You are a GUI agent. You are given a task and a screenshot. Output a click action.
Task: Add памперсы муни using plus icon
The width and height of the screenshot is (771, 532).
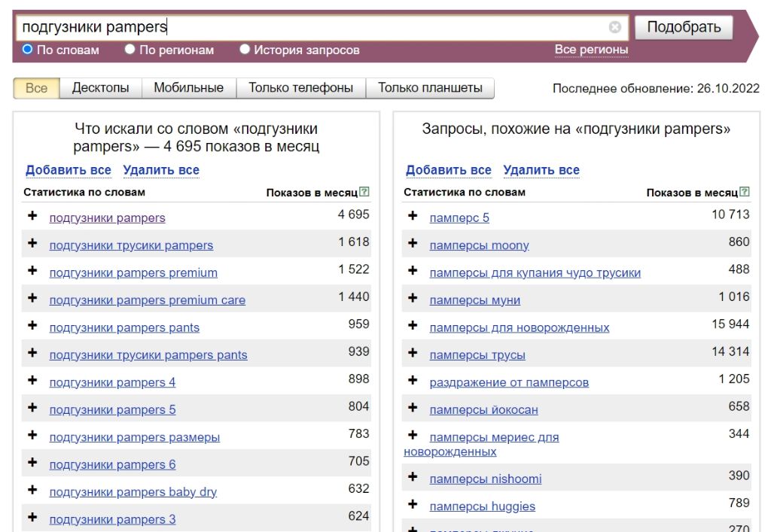coord(413,298)
